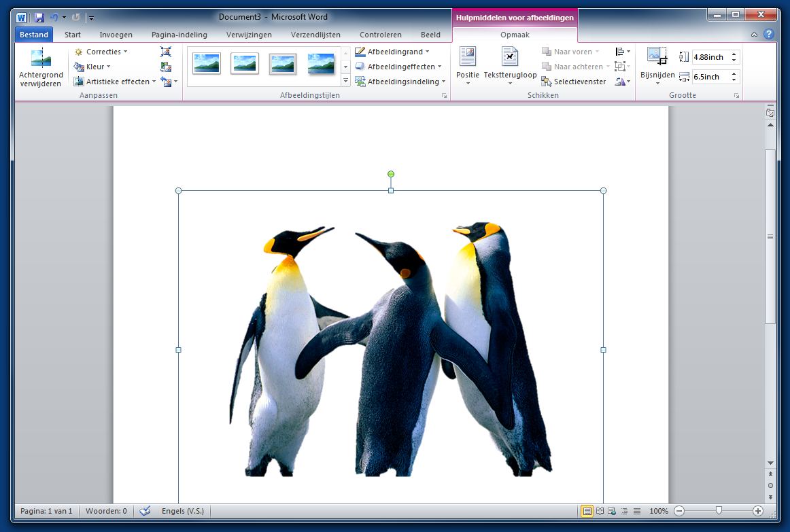Screen dimensions: 790x532
Task: Open the Selectievenster pane
Action: 573,82
